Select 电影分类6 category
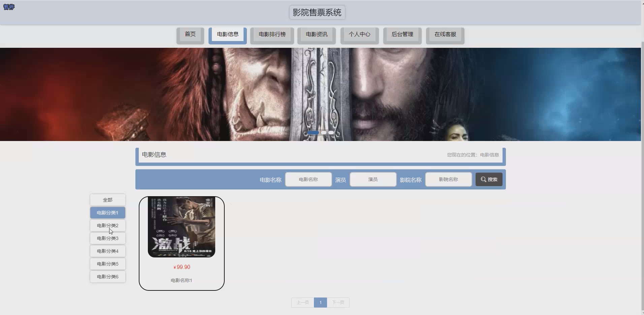 click(x=108, y=277)
